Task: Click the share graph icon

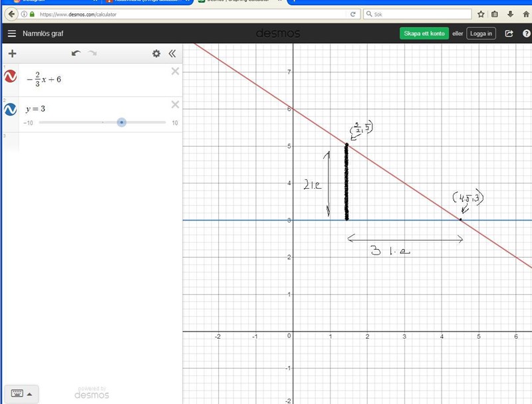Action: pyautogui.click(x=509, y=33)
